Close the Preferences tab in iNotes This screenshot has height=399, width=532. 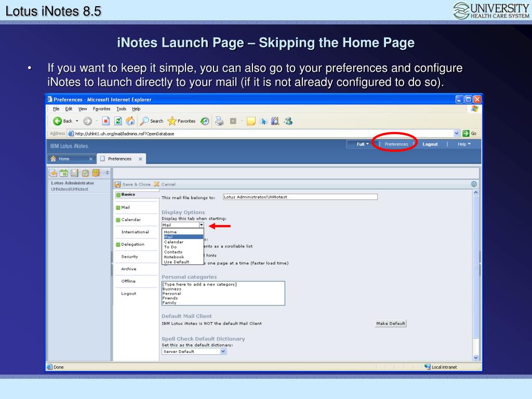pos(140,159)
